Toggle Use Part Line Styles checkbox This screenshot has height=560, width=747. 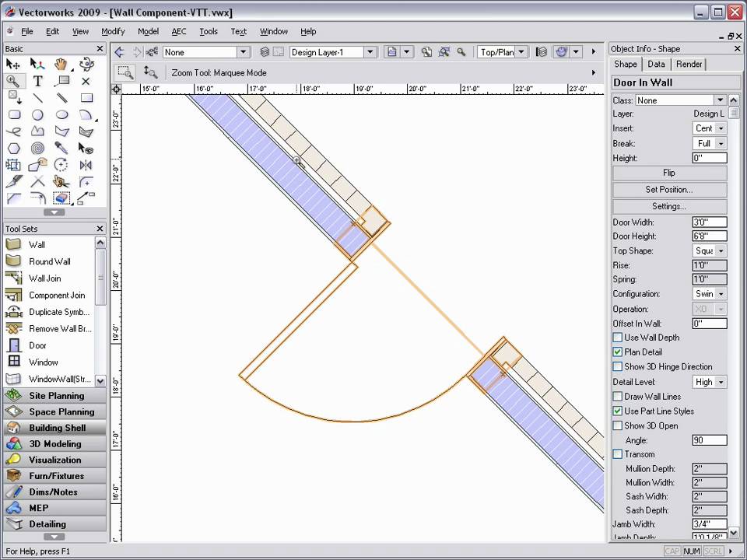click(617, 411)
